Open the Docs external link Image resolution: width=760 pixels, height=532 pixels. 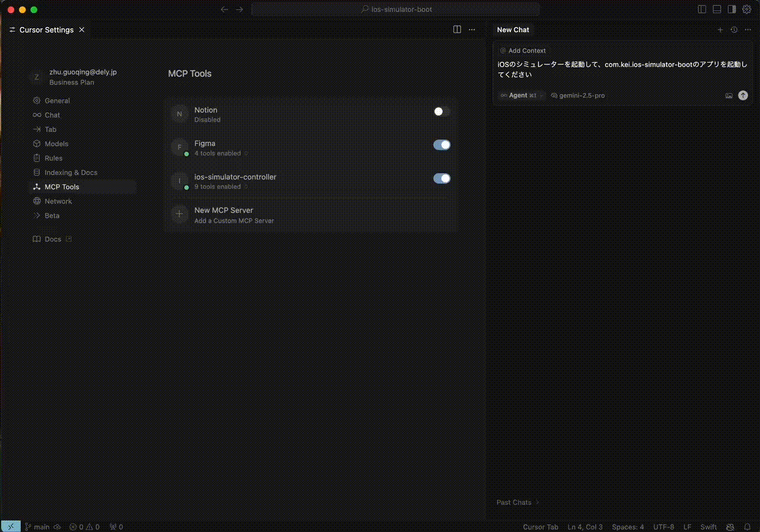pos(52,239)
